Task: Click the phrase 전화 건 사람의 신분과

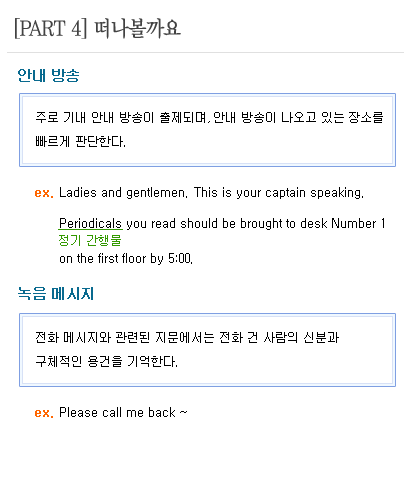Action: [279, 337]
